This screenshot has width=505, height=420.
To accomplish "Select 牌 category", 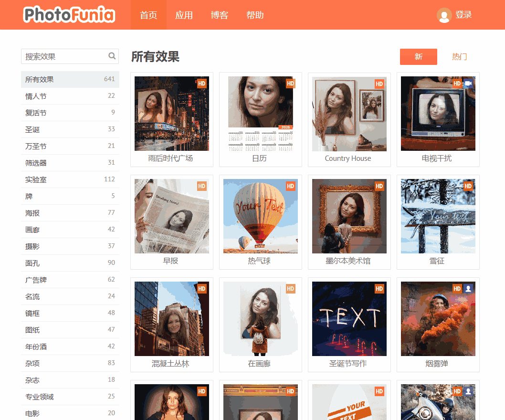I will [x=70, y=196].
